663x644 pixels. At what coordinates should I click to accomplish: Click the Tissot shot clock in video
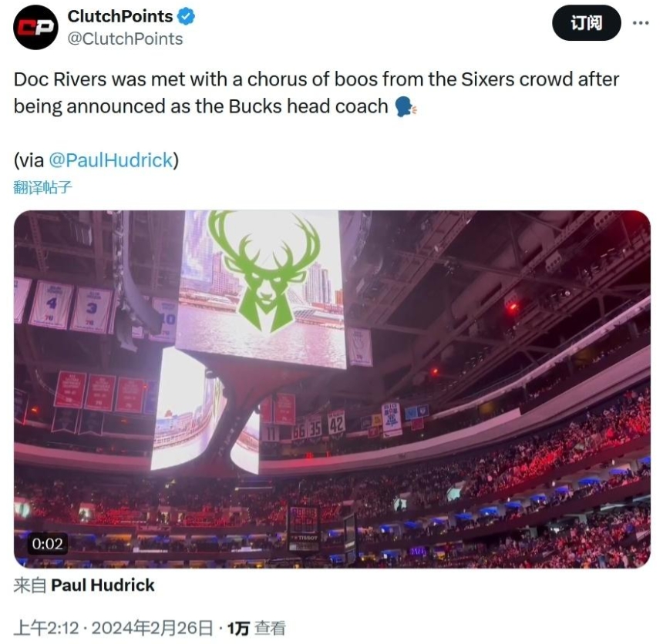(302, 526)
